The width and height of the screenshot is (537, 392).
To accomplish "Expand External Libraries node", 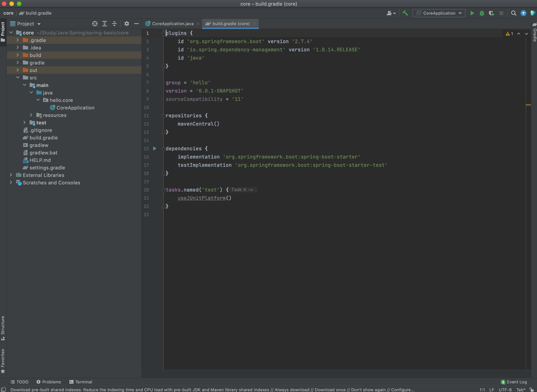I will tap(11, 175).
